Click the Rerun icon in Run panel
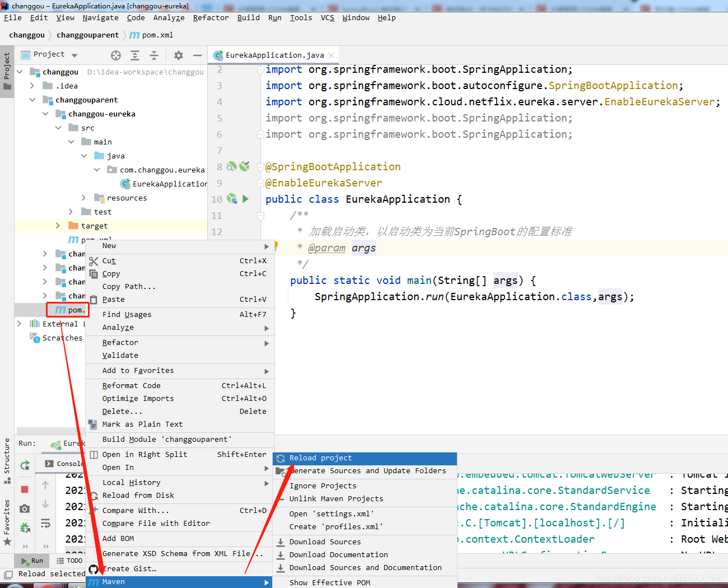Image resolution: width=728 pixels, height=588 pixels. point(25,465)
